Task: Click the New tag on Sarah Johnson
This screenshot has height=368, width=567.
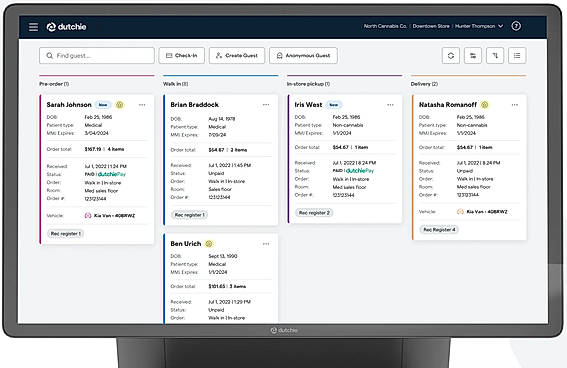Action: 103,105
